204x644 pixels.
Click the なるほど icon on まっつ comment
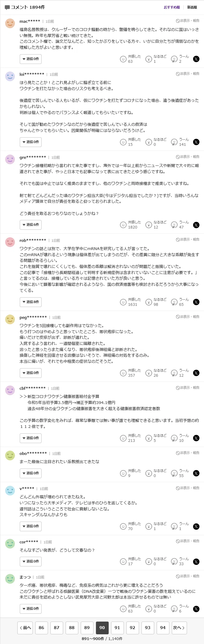point(148,609)
